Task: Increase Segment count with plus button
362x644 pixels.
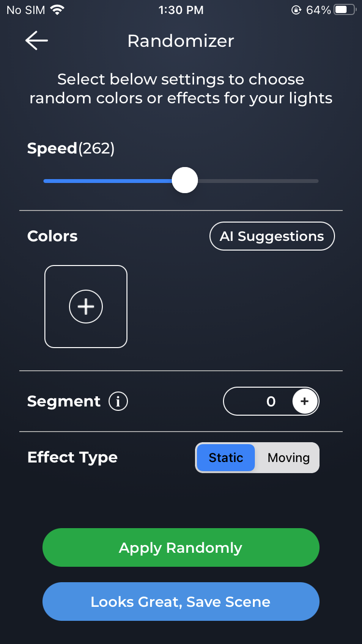Action: (305, 401)
